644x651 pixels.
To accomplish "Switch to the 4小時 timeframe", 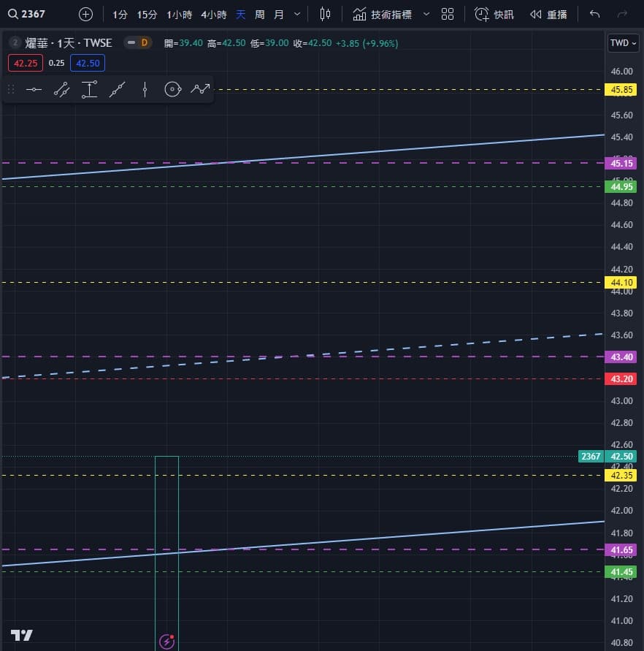I will click(213, 14).
